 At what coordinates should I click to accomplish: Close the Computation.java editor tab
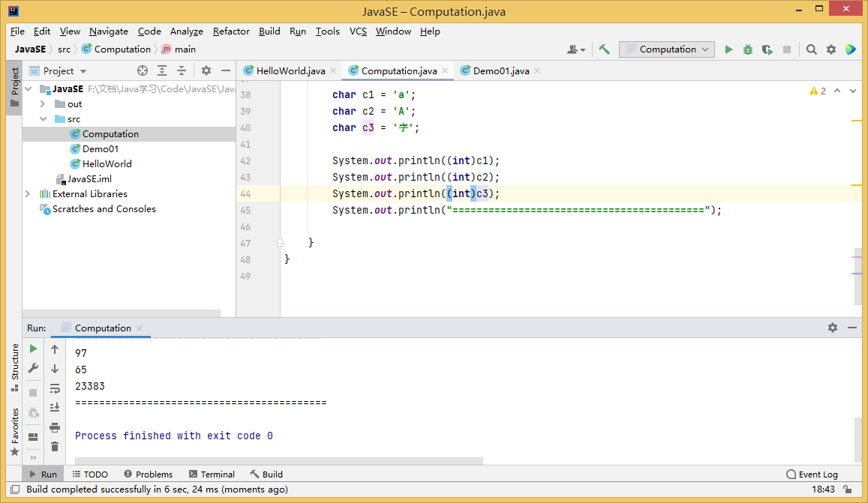[445, 70]
